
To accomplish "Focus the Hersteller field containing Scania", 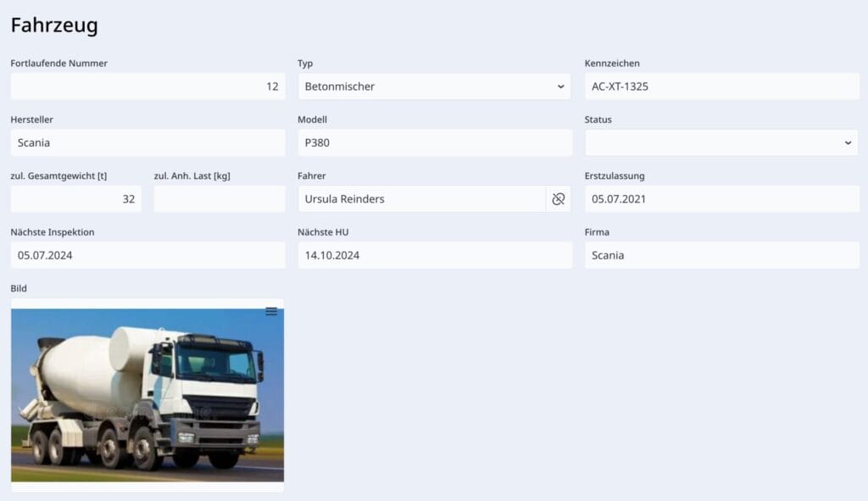I will [x=147, y=142].
